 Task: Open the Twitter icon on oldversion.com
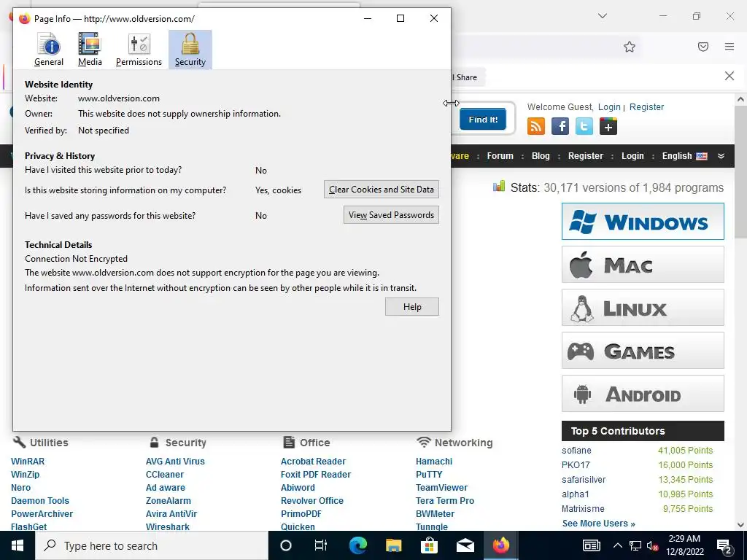(584, 126)
